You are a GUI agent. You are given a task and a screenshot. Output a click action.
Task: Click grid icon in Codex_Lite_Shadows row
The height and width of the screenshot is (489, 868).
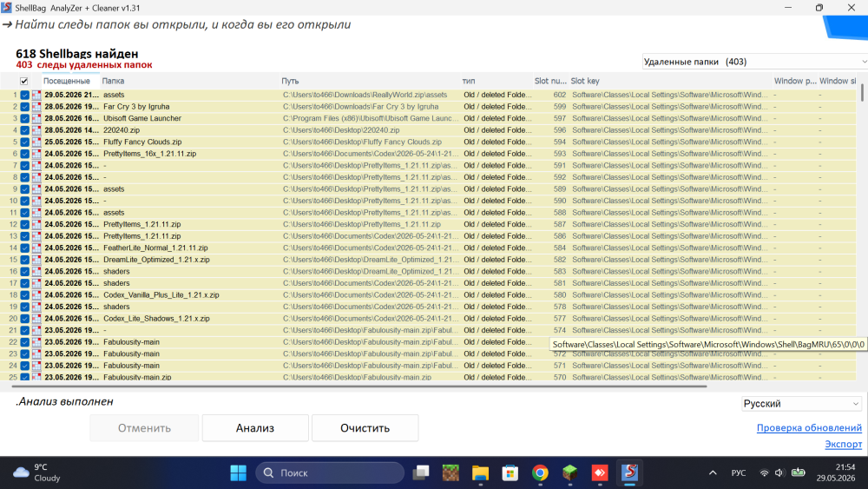coord(36,319)
